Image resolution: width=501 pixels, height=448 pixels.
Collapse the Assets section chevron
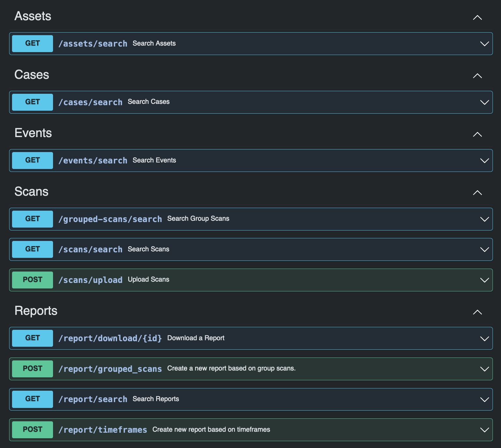point(477,18)
